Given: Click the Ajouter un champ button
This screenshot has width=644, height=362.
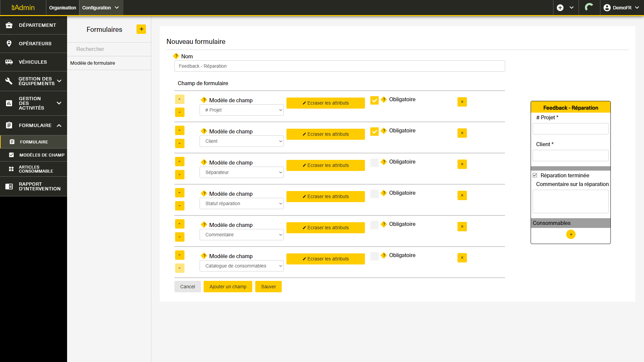Looking at the screenshot, I should pos(228,287).
